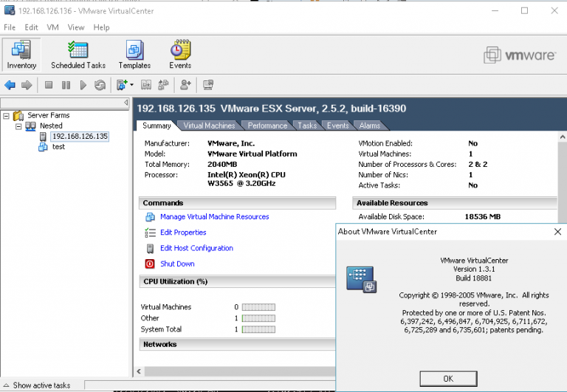The width and height of the screenshot is (567, 392).
Task: Expand Show active tasks panel
Action: (37, 385)
